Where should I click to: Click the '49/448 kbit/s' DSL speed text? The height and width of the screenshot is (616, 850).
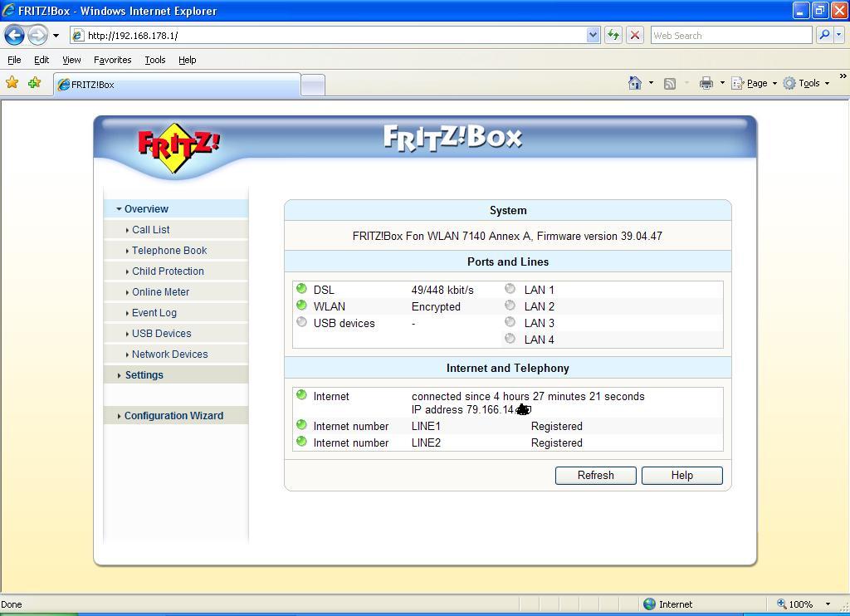click(x=442, y=290)
